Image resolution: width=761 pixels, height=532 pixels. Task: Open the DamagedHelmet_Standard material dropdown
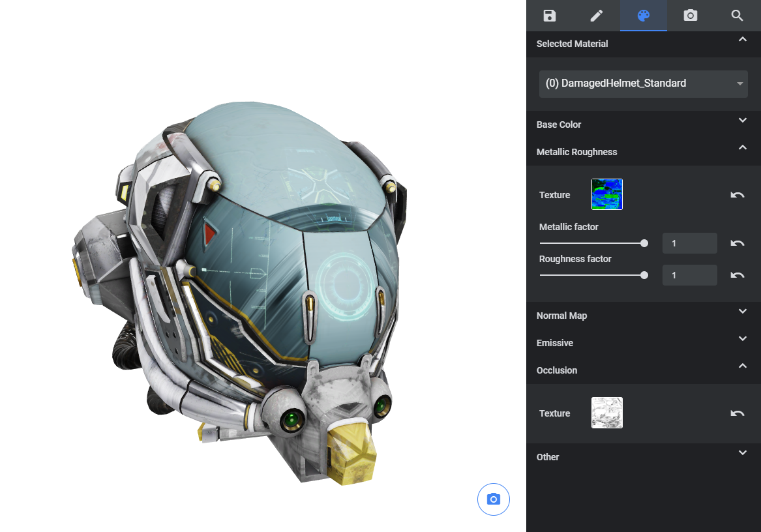[643, 83]
